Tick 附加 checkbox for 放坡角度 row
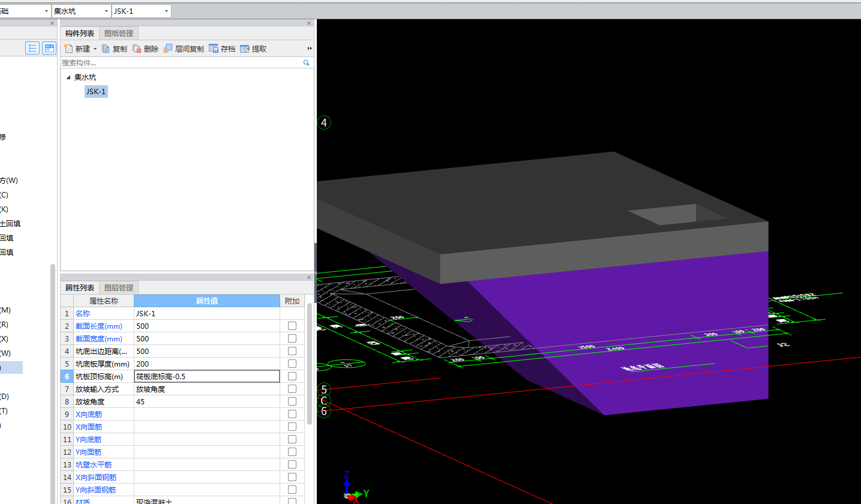Image resolution: width=861 pixels, height=504 pixels. (292, 401)
